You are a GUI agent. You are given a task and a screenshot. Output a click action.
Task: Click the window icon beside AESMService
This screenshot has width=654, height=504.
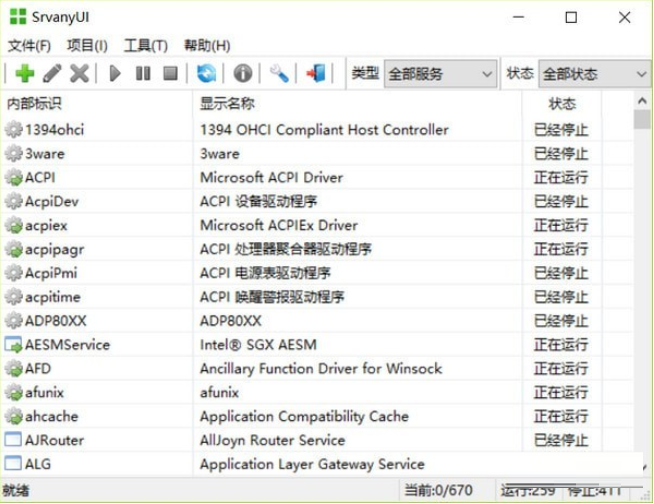tap(13, 345)
